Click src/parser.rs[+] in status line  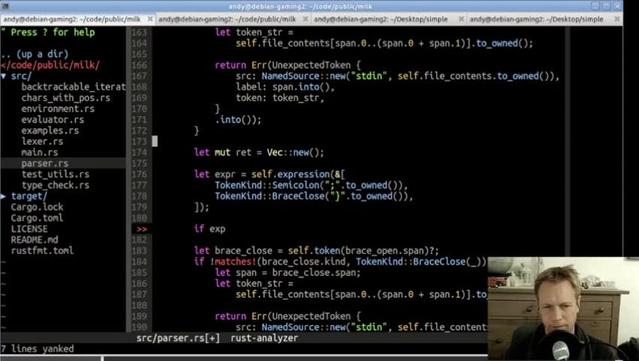pos(178,338)
